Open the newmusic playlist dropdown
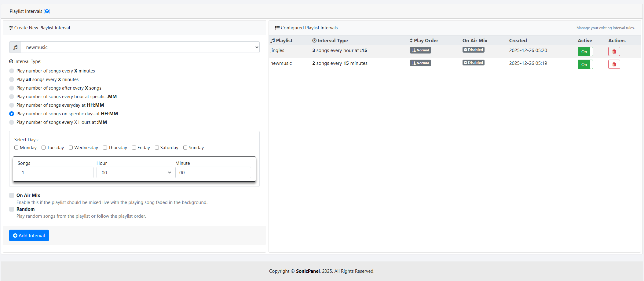The width and height of the screenshot is (644, 281). 140,47
